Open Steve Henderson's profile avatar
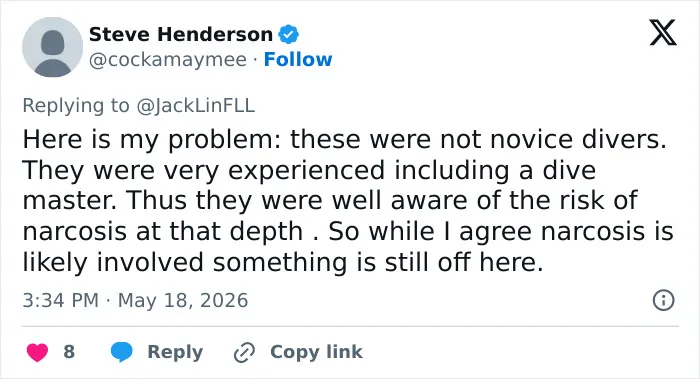700x379 pixels. click(53, 47)
